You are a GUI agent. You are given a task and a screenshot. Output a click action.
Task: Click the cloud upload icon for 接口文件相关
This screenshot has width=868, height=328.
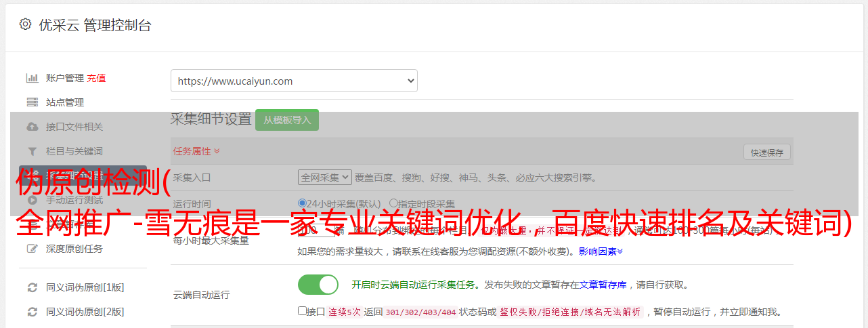point(32,127)
